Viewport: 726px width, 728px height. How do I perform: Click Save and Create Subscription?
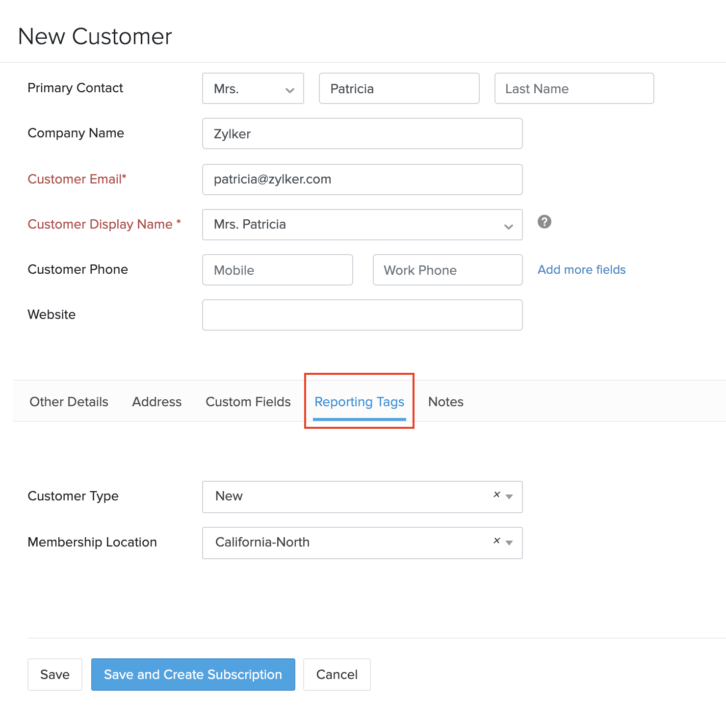pos(193,675)
